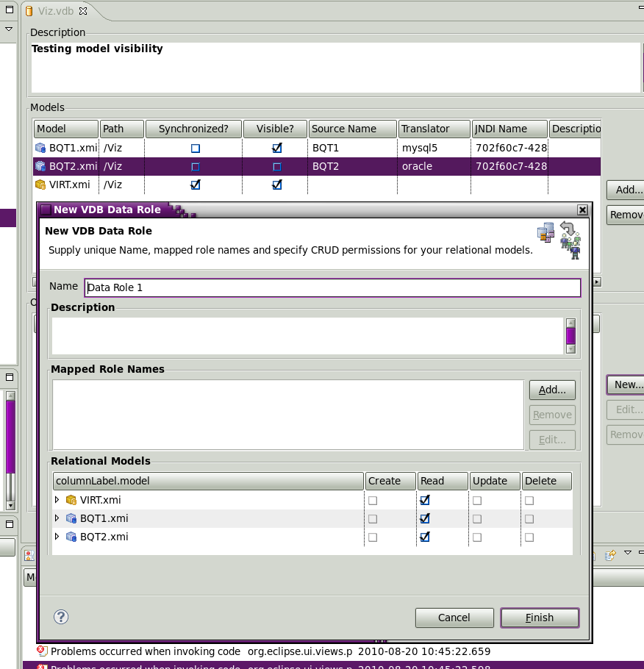Click the New... data role button
The height and width of the screenshot is (669, 644).
click(x=626, y=384)
